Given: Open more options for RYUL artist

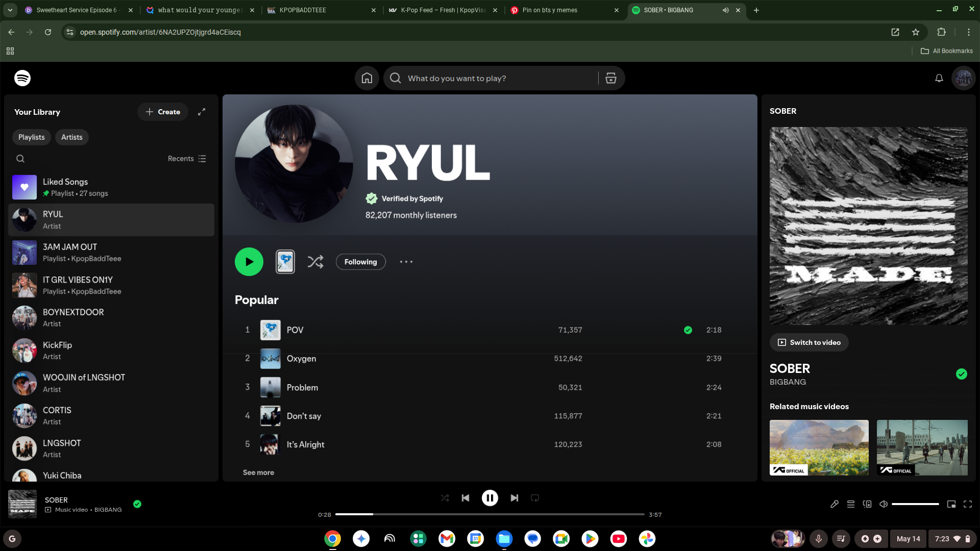Looking at the screenshot, I should 406,262.
